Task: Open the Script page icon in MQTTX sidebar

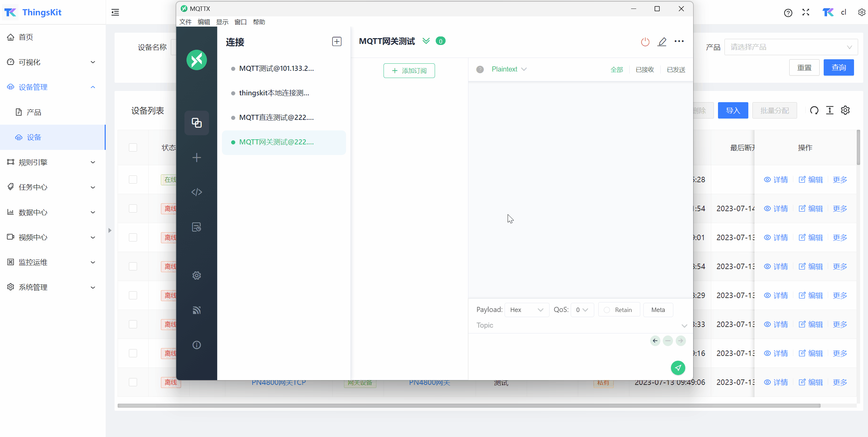Action: 196,192
